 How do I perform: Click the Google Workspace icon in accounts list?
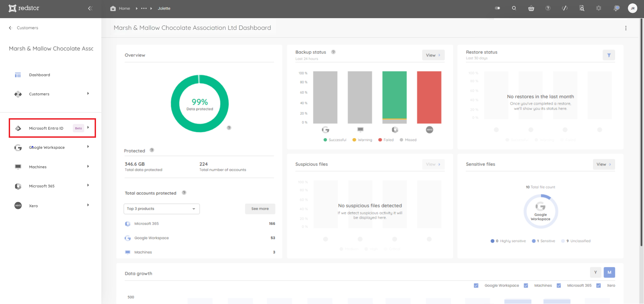coord(128,238)
